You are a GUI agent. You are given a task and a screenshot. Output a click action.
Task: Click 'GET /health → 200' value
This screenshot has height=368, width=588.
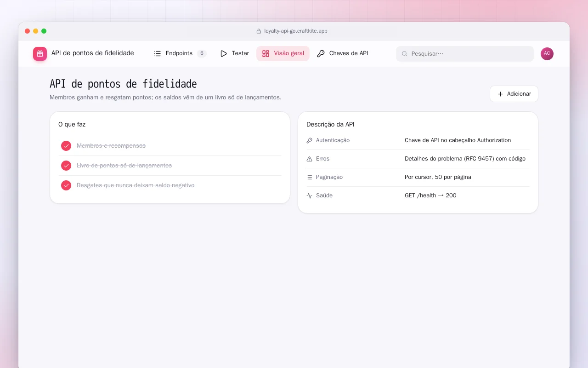click(430, 195)
